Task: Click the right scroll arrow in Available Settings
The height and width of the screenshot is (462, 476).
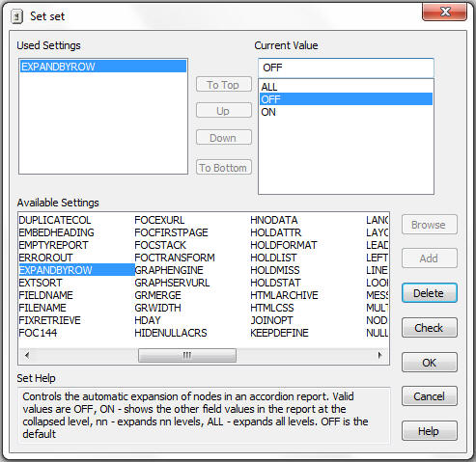Action: coord(379,355)
